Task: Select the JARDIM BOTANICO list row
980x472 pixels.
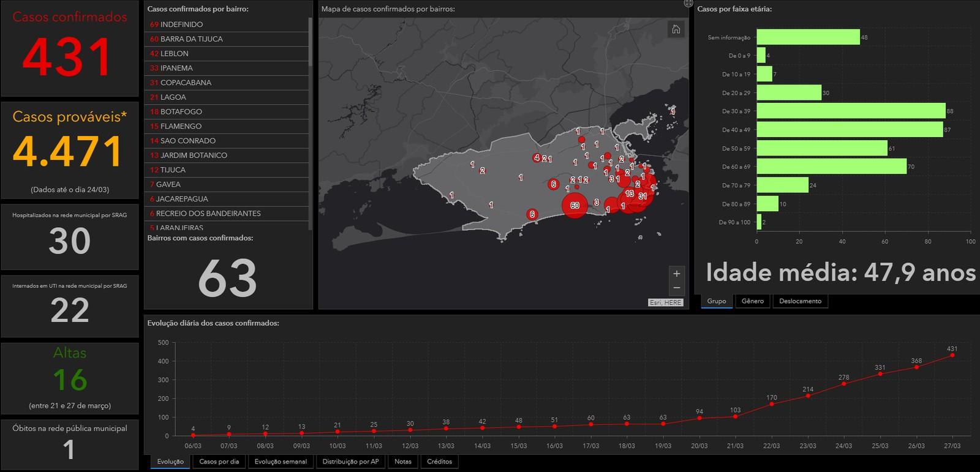Action: point(227,155)
